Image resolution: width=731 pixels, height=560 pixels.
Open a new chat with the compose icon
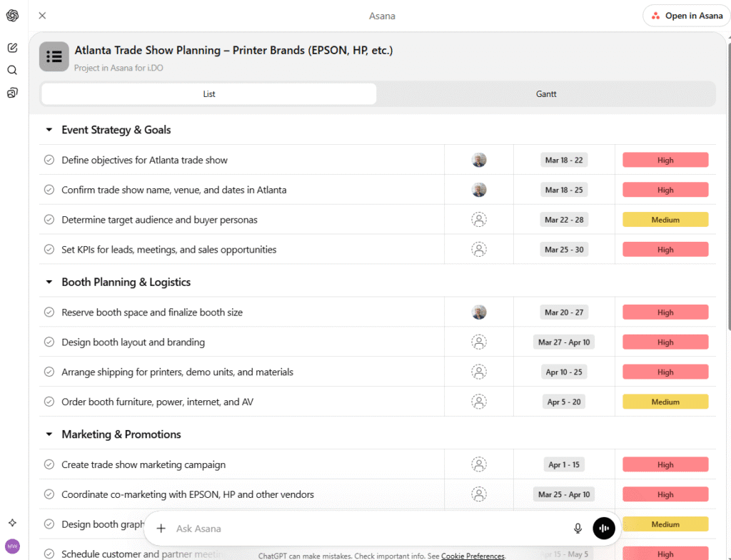[x=11, y=47]
